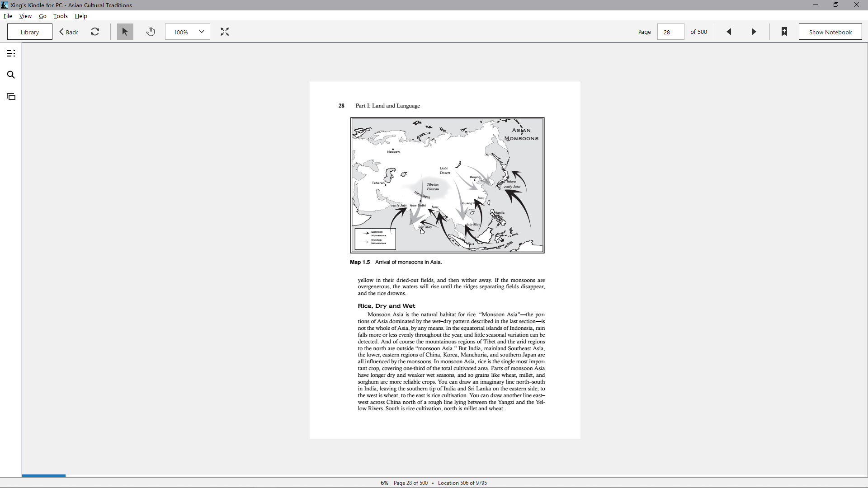Image resolution: width=868 pixels, height=488 pixels.
Task: Open the table of contents sidebar icon
Action: coord(11,53)
